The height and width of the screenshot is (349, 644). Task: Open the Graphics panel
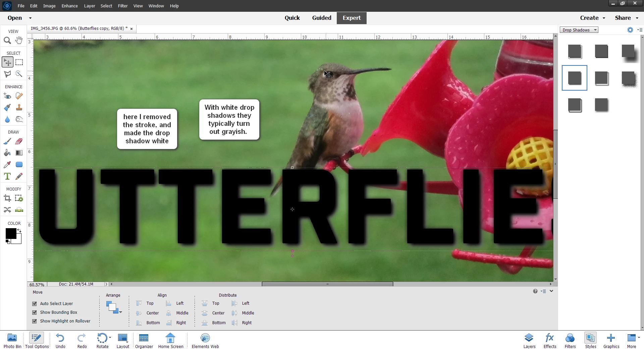[611, 340]
